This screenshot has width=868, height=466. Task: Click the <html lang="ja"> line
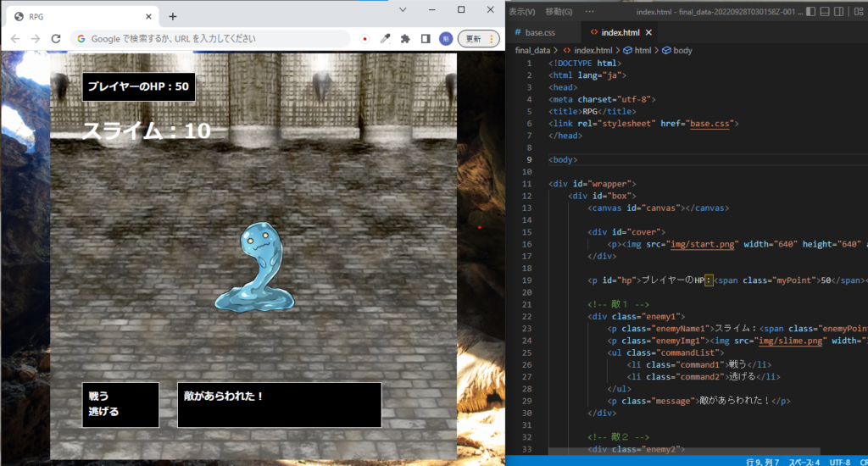(587, 75)
